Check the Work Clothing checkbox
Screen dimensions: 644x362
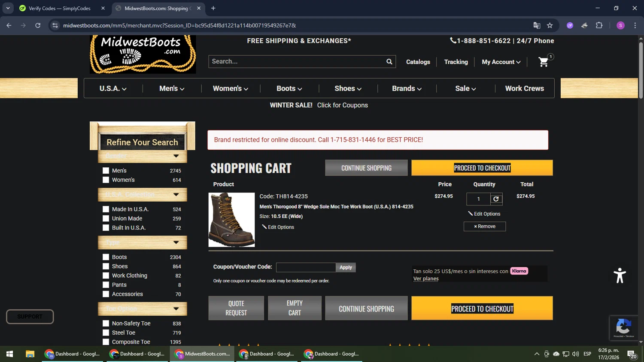click(106, 276)
